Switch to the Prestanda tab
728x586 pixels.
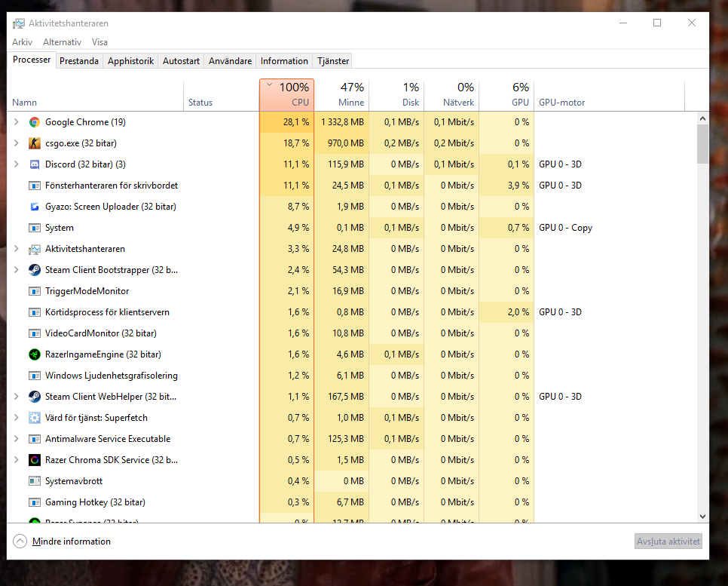79,61
